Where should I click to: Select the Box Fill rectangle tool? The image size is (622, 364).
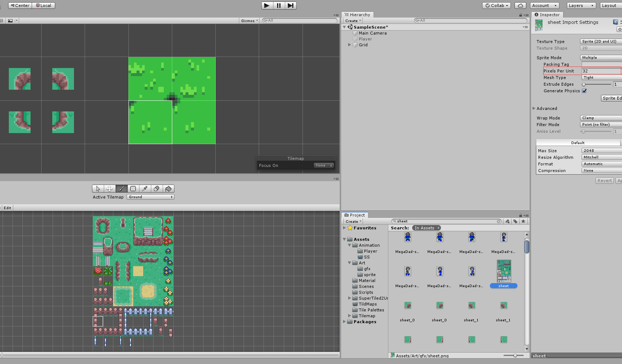coord(133,189)
